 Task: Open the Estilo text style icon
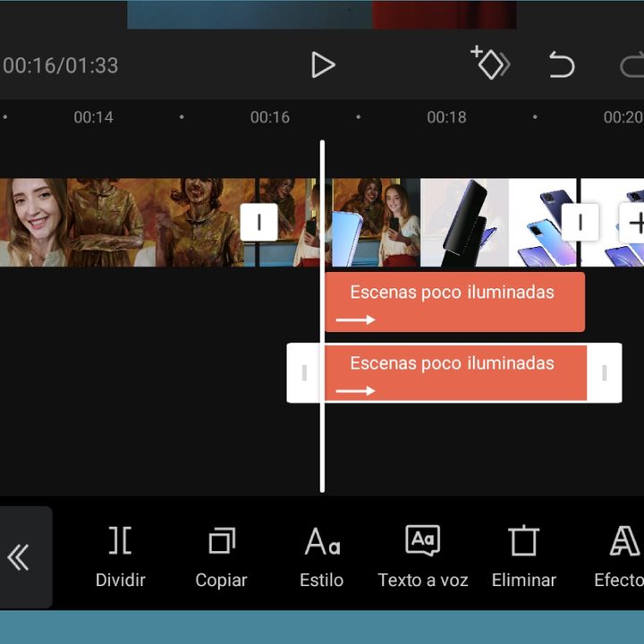(322, 541)
